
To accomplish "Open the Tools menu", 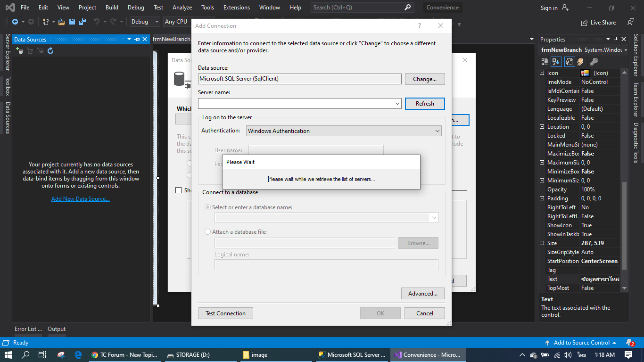I will (x=207, y=8).
